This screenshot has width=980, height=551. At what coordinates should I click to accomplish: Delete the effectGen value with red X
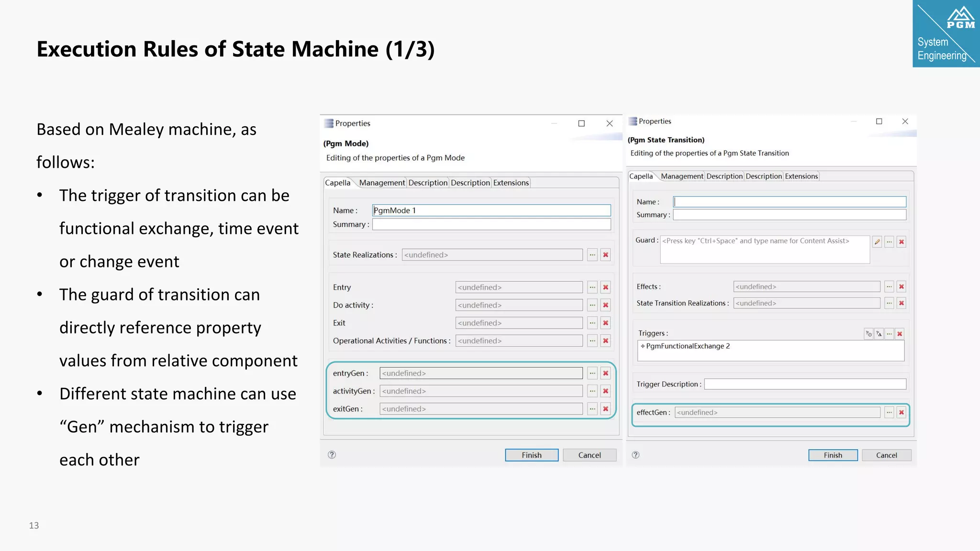[x=902, y=412]
